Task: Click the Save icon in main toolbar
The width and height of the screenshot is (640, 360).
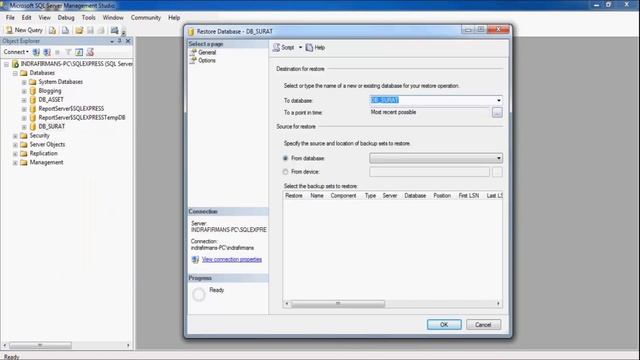Action: [90, 30]
